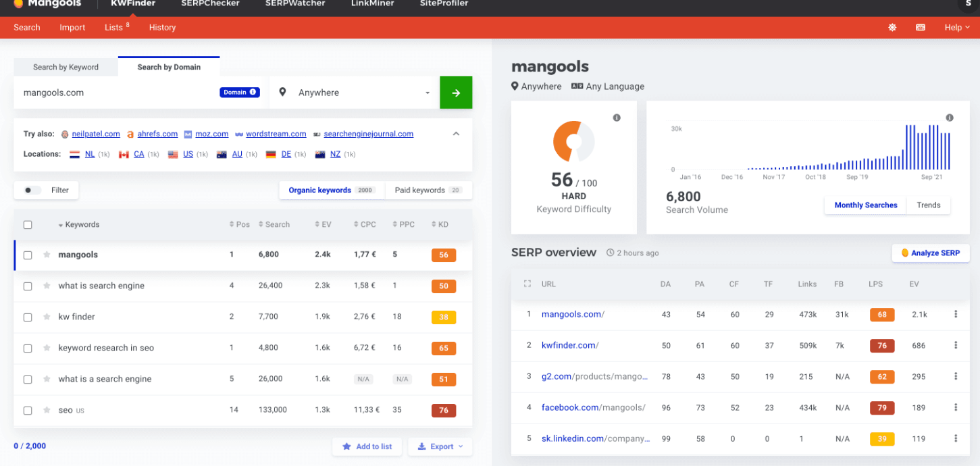
Task: Open the Export dropdown
Action: tap(440, 446)
